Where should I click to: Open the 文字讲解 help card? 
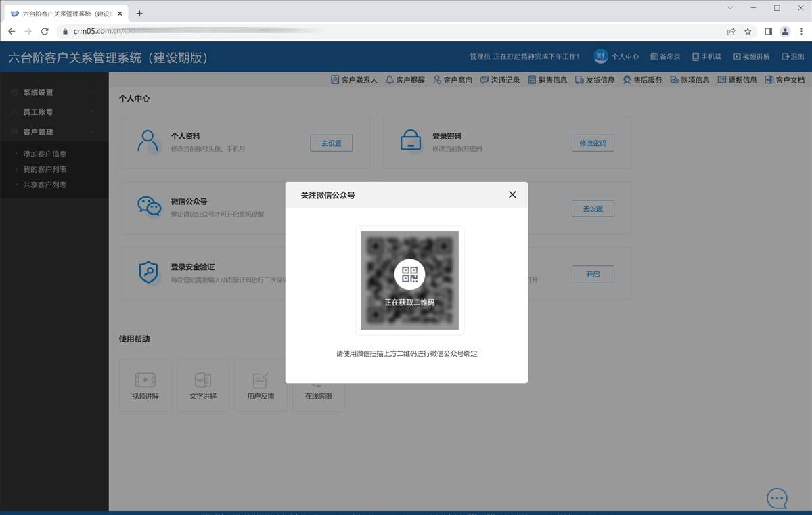click(203, 386)
